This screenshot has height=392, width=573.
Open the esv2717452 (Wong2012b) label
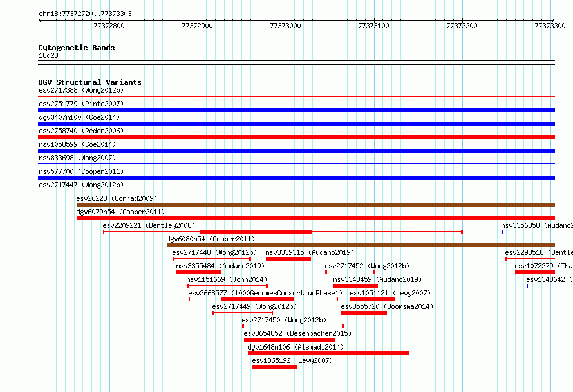367,266
